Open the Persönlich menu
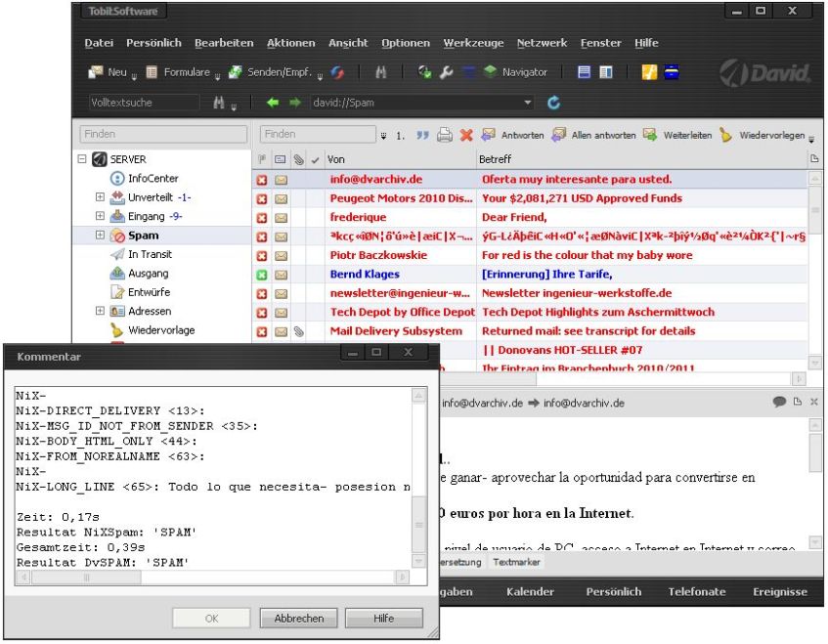 pyautogui.click(x=153, y=43)
